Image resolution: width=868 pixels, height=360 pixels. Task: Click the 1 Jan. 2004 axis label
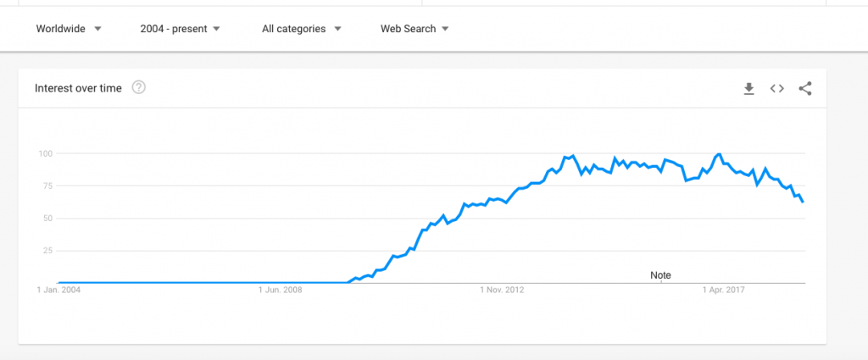58,290
